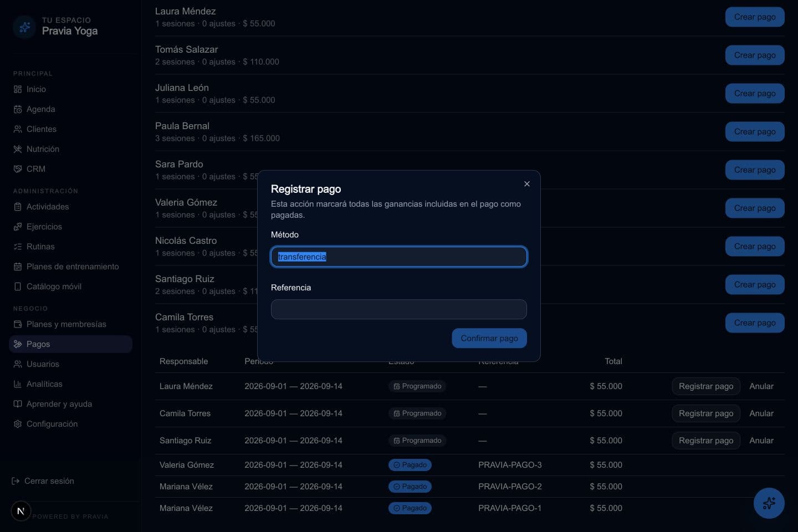Click the Ejercicios dumbbell icon
This screenshot has height=532, width=798.
click(x=18, y=227)
